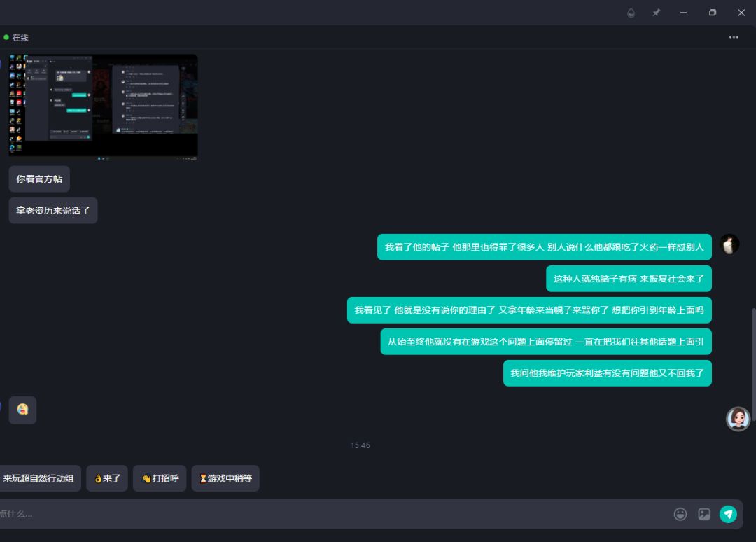This screenshot has width=756, height=542.
Task: Click message 这种人就纯脑子有病 来报复社会来了
Action: [x=629, y=278]
